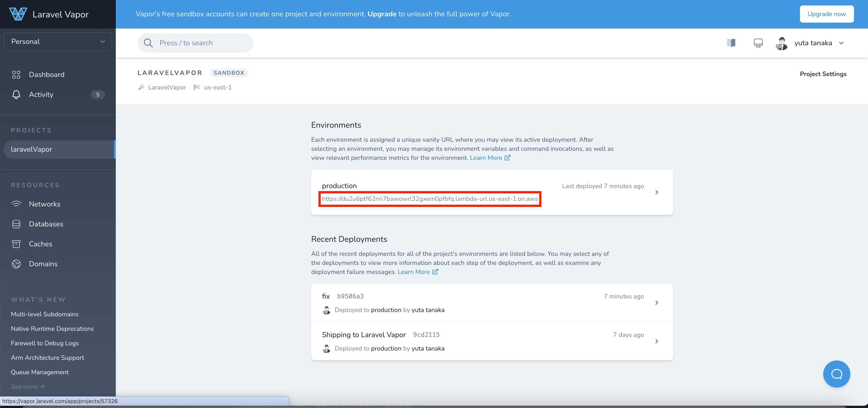
Task: Open production environment via chevron
Action: 657,192
